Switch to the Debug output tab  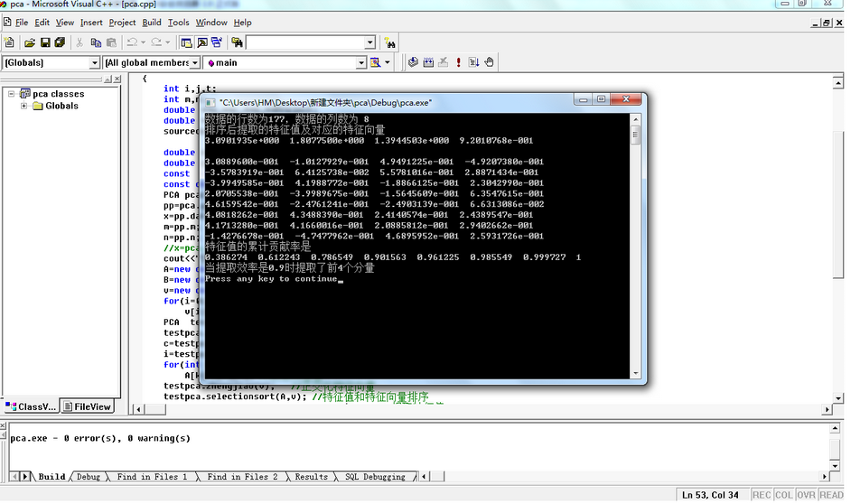(x=89, y=477)
